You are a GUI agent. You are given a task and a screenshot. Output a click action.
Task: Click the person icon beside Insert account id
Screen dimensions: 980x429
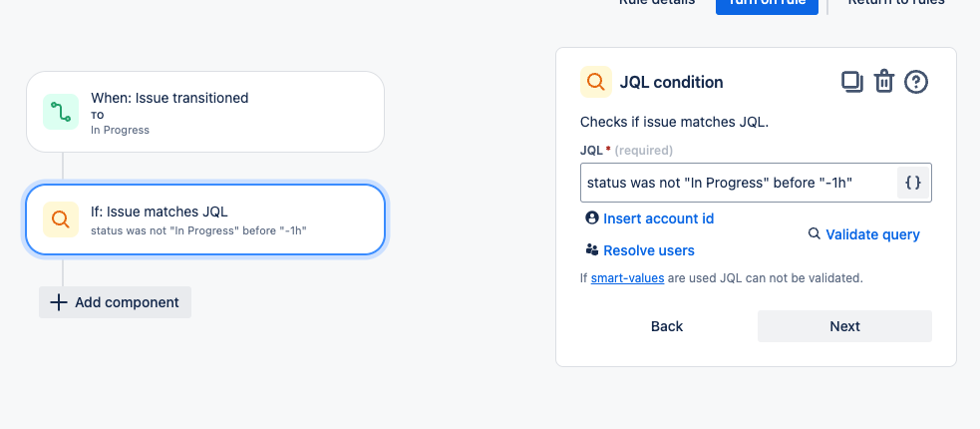[x=592, y=217]
